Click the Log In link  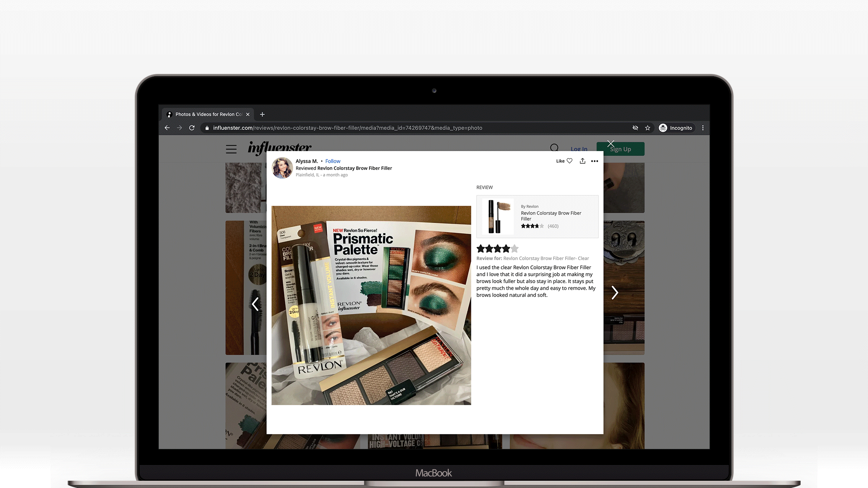tap(579, 149)
